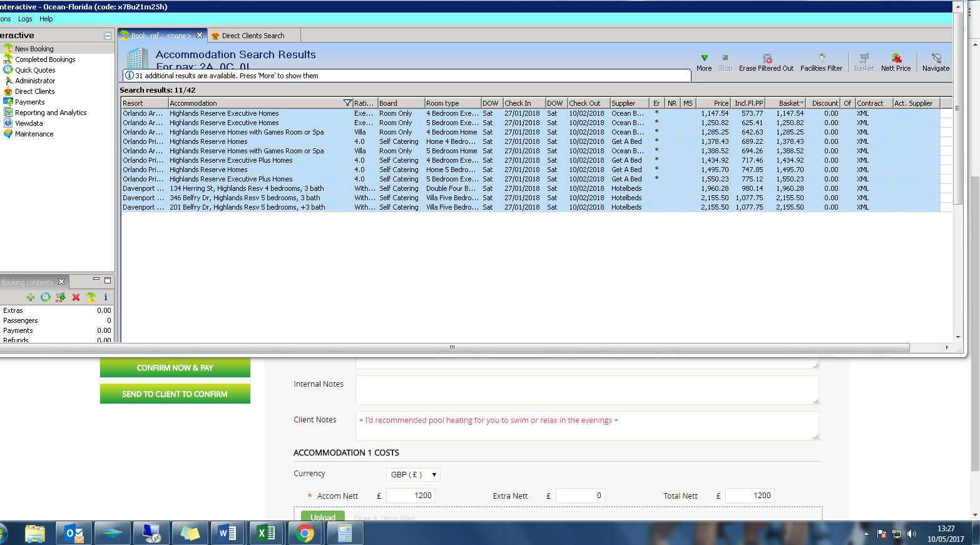Click the green More arrow toolbar icon

pyautogui.click(x=704, y=58)
